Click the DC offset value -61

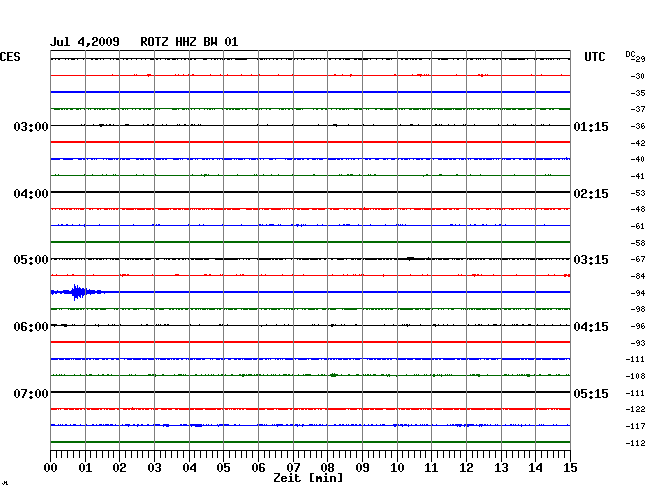638,226
